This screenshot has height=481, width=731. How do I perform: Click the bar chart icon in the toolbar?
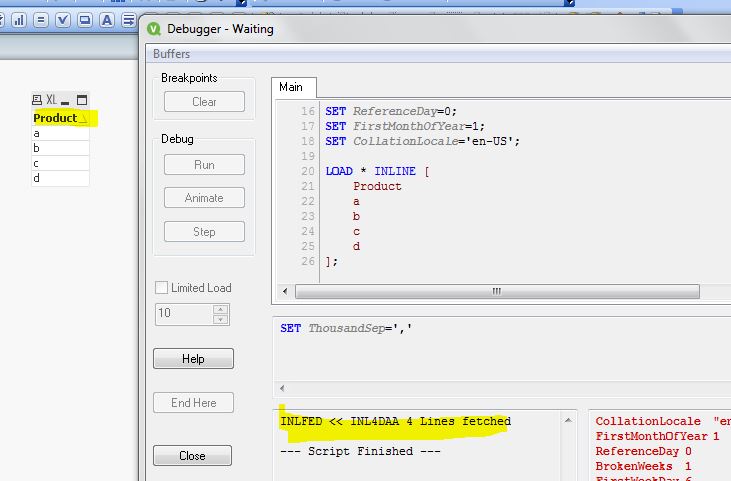pos(19,20)
